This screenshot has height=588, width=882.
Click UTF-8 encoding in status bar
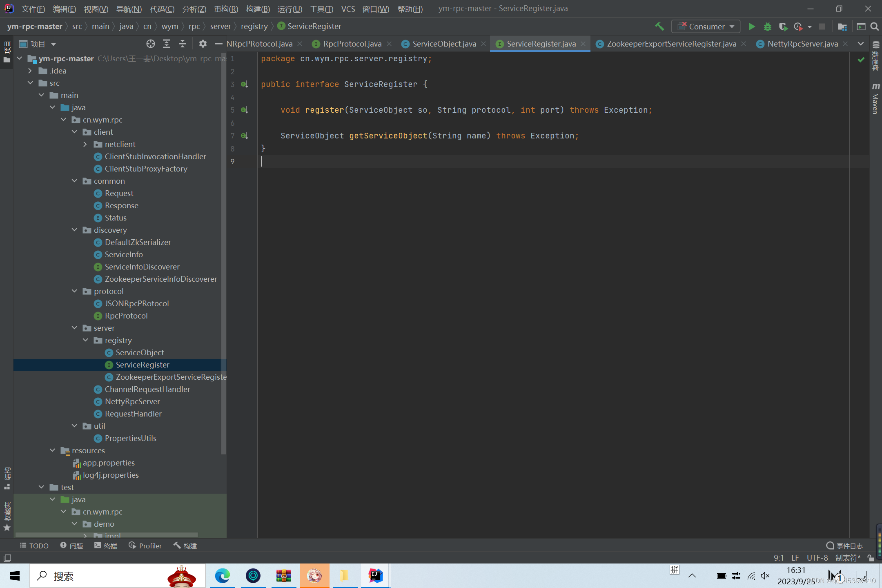coord(817,558)
